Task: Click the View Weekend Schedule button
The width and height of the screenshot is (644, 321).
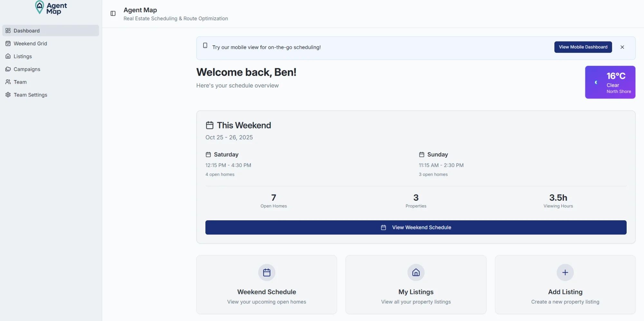Action: tap(416, 227)
